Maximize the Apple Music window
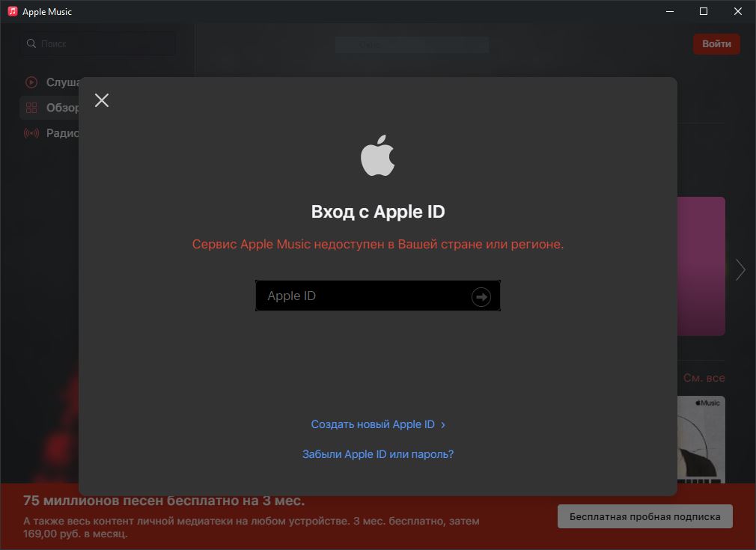 [x=704, y=11]
